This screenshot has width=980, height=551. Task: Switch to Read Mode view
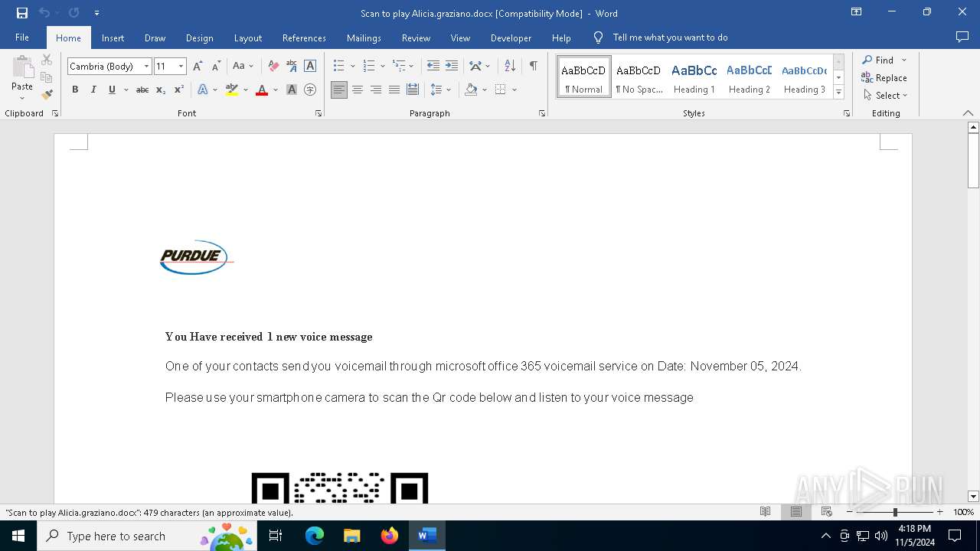coord(766,512)
